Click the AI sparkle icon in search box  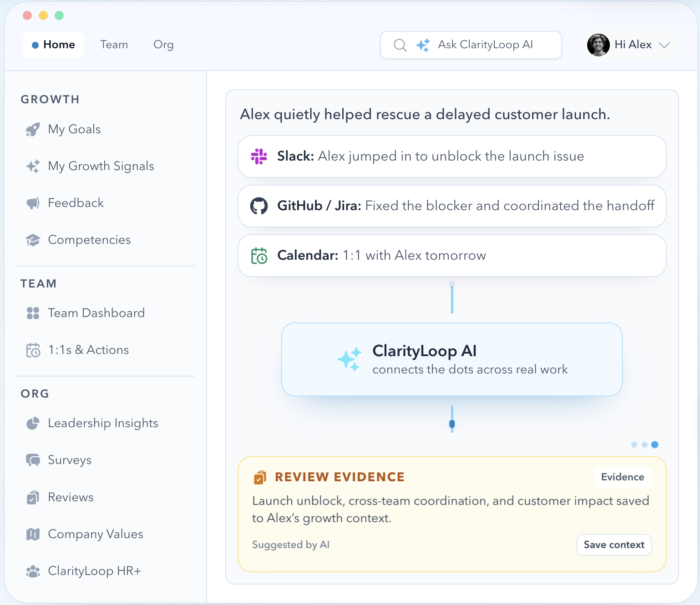pyautogui.click(x=423, y=45)
